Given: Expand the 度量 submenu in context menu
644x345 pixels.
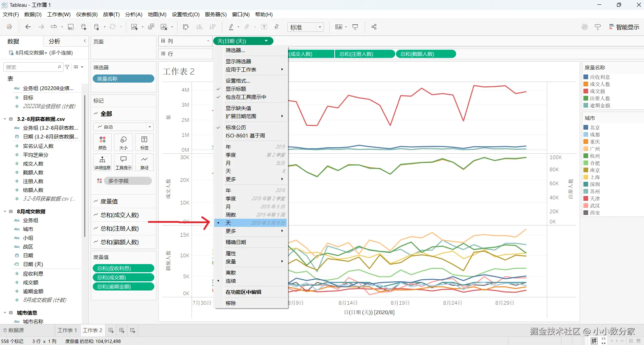Looking at the screenshot, I should 251,261.
